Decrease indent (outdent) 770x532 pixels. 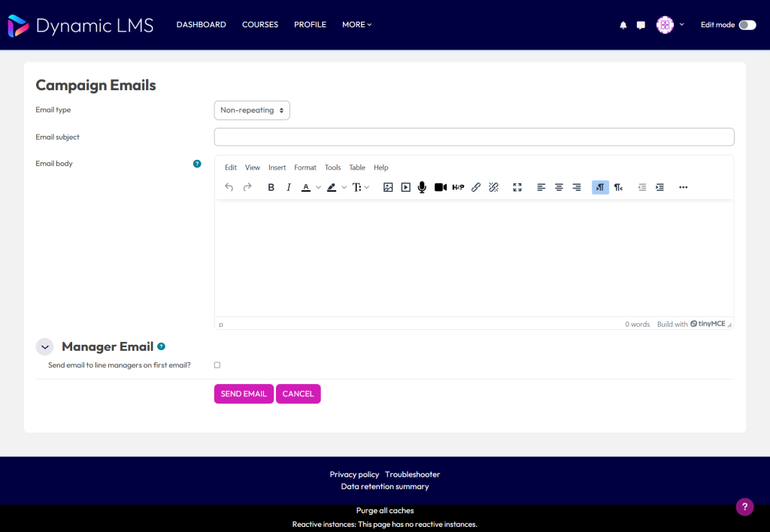(642, 187)
